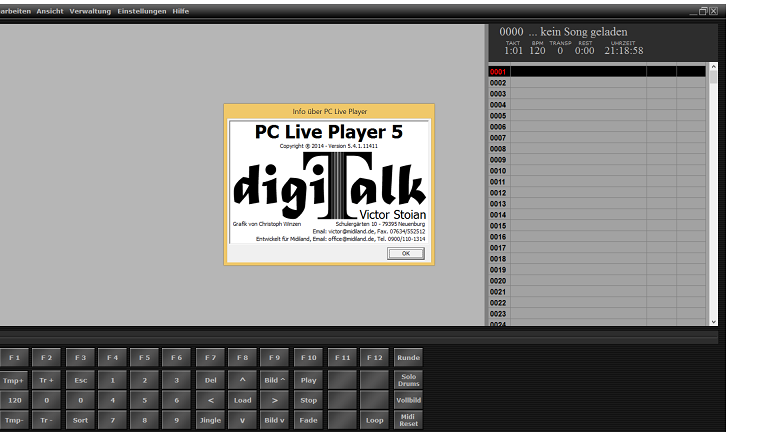This screenshot has width=768, height=432.
Task: Increase tempo with Tmp+ button
Action: click(13, 380)
